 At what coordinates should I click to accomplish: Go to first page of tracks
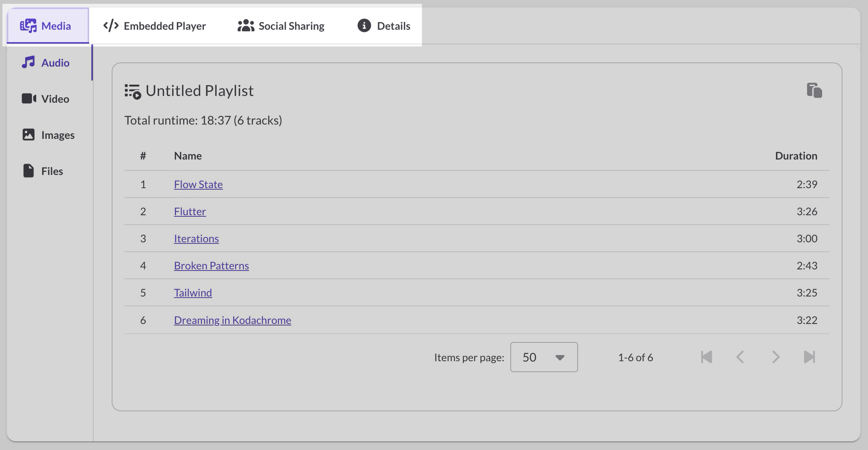pos(706,357)
